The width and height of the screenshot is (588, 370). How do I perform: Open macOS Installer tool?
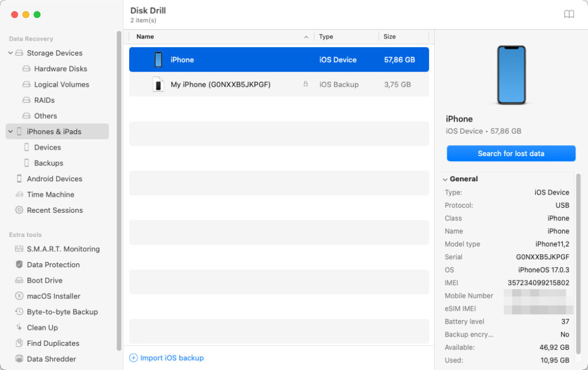53,296
